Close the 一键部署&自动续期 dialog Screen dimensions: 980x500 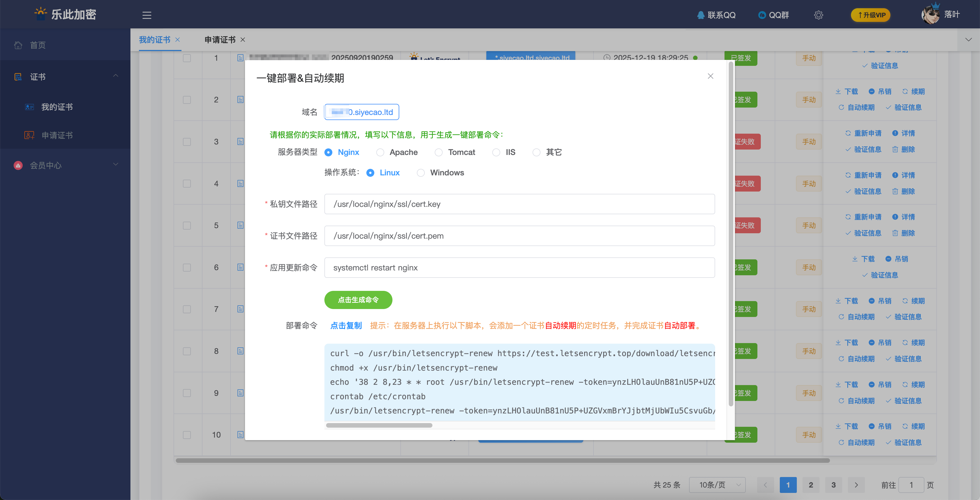click(x=710, y=76)
